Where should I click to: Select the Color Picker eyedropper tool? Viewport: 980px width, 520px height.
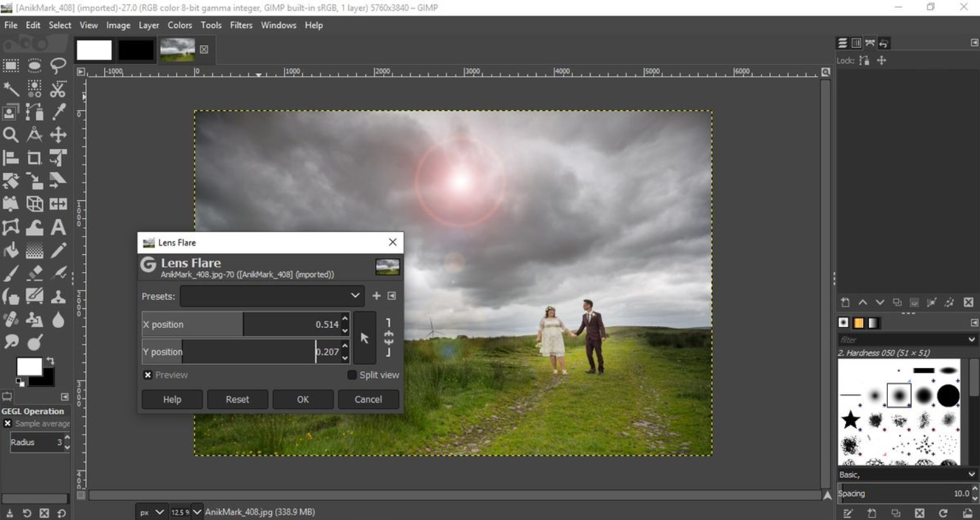[58, 112]
